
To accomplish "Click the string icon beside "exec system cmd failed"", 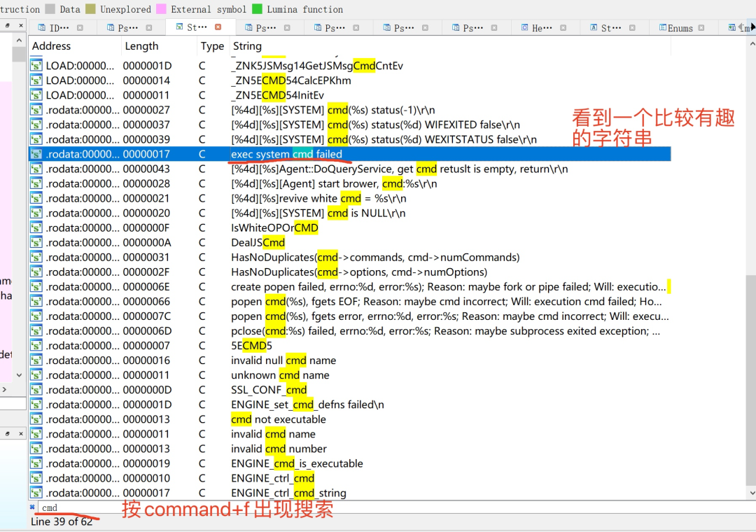I will (36, 154).
